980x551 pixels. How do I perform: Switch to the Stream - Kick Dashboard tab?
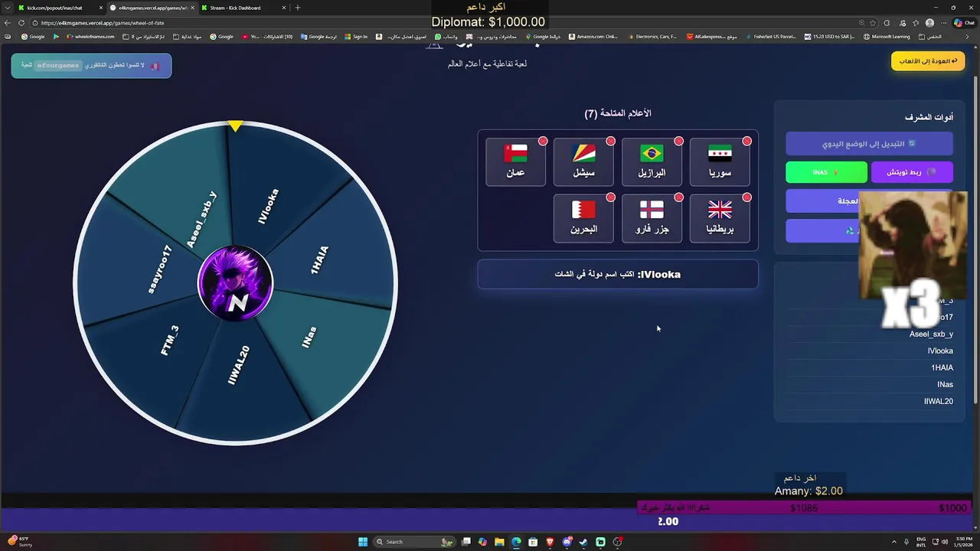243,8
